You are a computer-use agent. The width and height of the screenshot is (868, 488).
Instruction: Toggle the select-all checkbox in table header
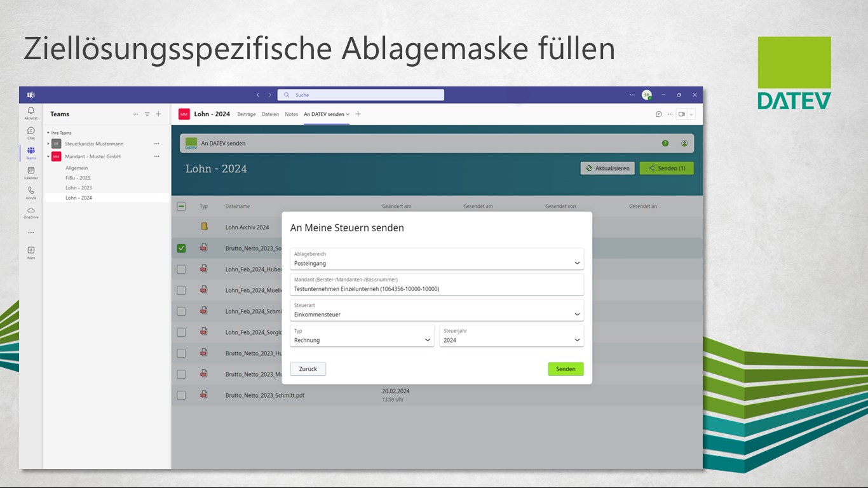pyautogui.click(x=181, y=206)
